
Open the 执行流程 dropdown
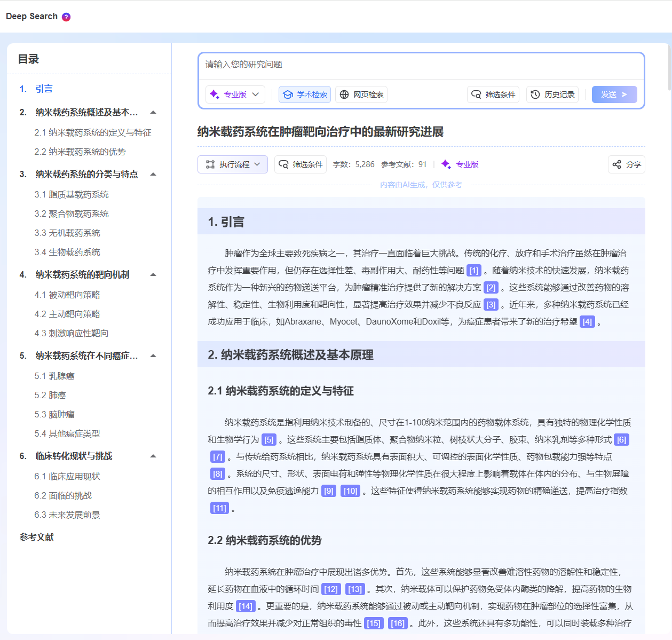232,164
